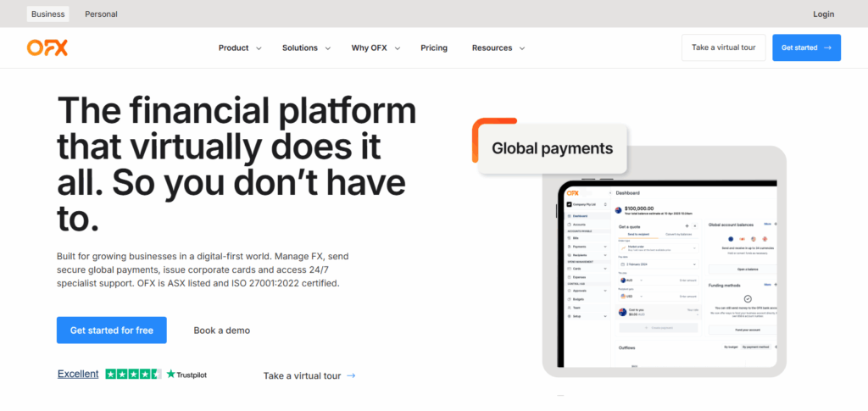Click the outlined Take a virtual tour button

tap(724, 47)
